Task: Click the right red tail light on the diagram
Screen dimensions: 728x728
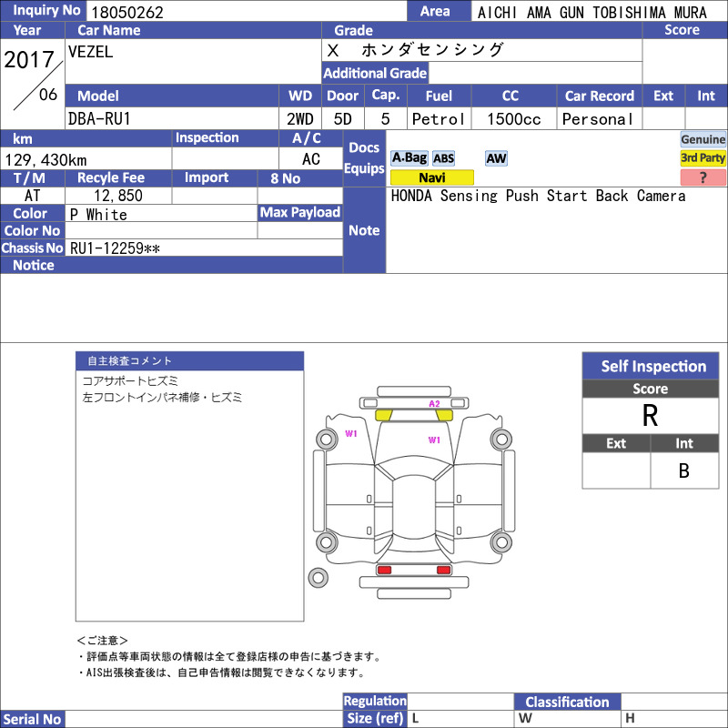Action: (x=443, y=570)
